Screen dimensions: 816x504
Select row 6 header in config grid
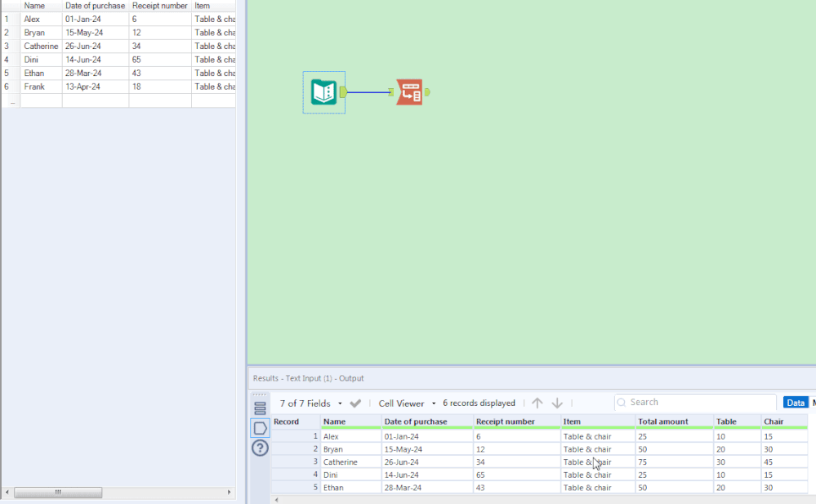11,87
